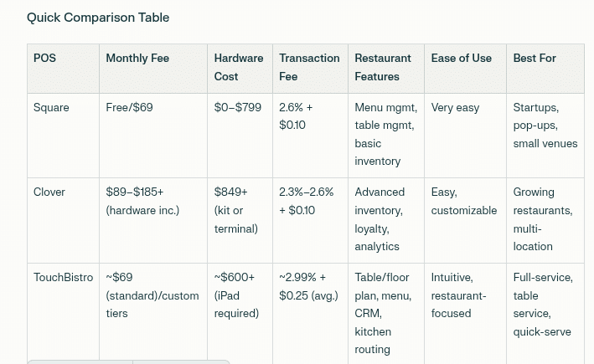Click the Ease of Use header

(x=466, y=69)
